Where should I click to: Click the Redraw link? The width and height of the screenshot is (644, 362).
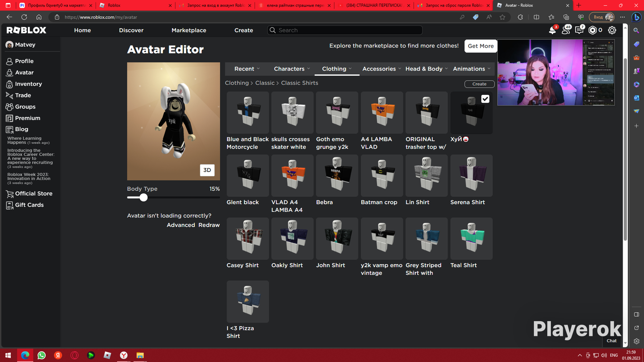point(209,225)
